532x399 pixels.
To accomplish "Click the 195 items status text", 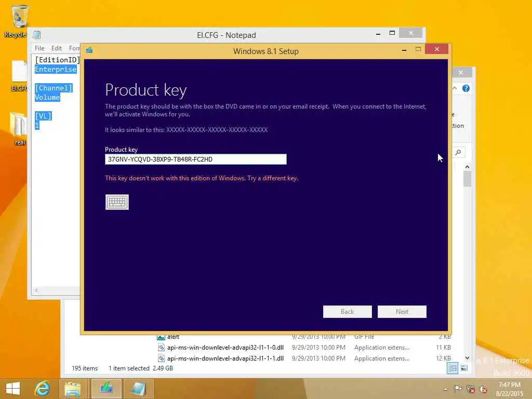I will click(x=85, y=368).
